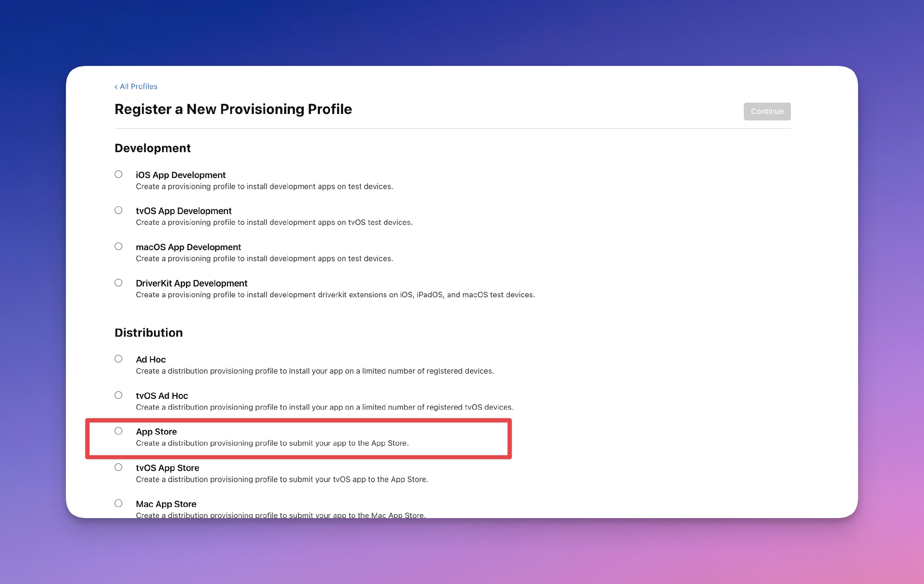Click the Ad Hoc label text
The height and width of the screenshot is (584, 924).
point(150,359)
